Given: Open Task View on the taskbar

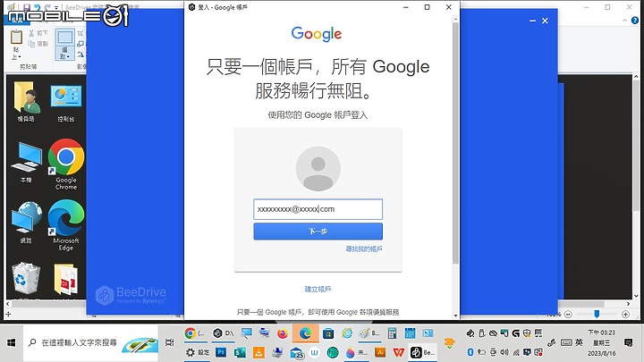Looking at the screenshot, I should click(x=170, y=342).
